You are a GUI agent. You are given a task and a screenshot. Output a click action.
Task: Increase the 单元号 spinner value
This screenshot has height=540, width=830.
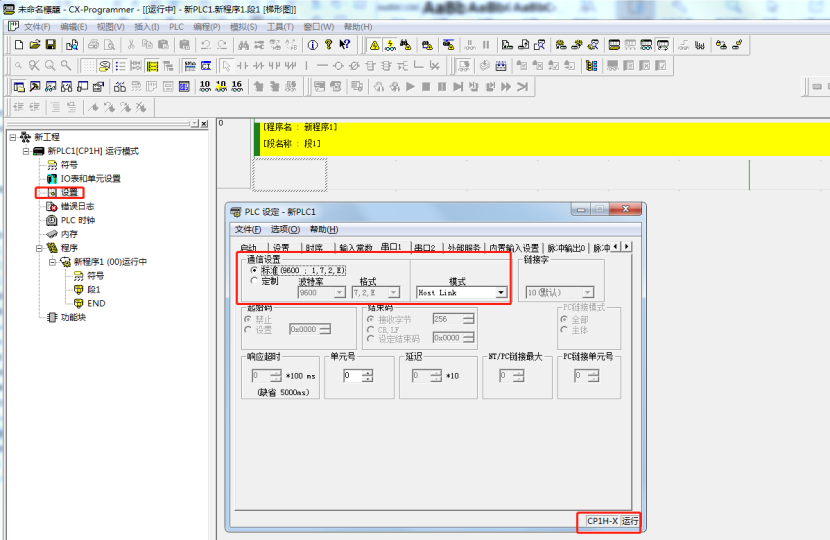tap(367, 373)
